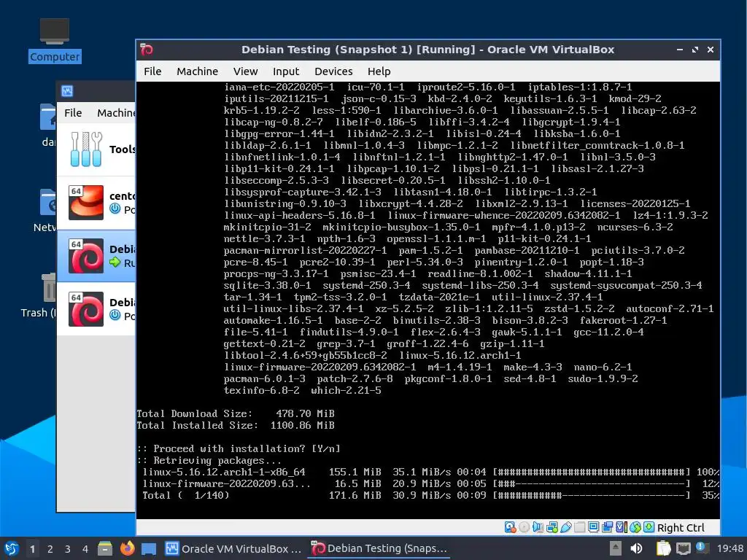
Task: Open the USB devices indicator
Action: (566, 527)
